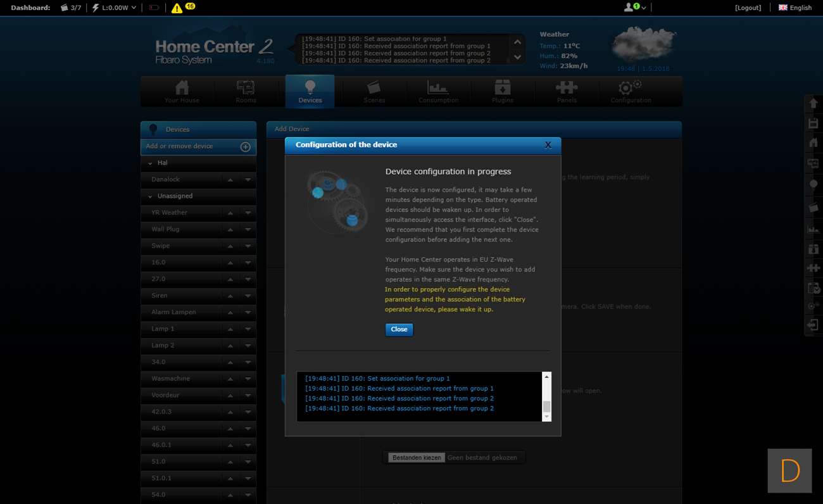Click plus icon to add or remove device
Viewport: 823px width, 504px height.
click(x=246, y=147)
